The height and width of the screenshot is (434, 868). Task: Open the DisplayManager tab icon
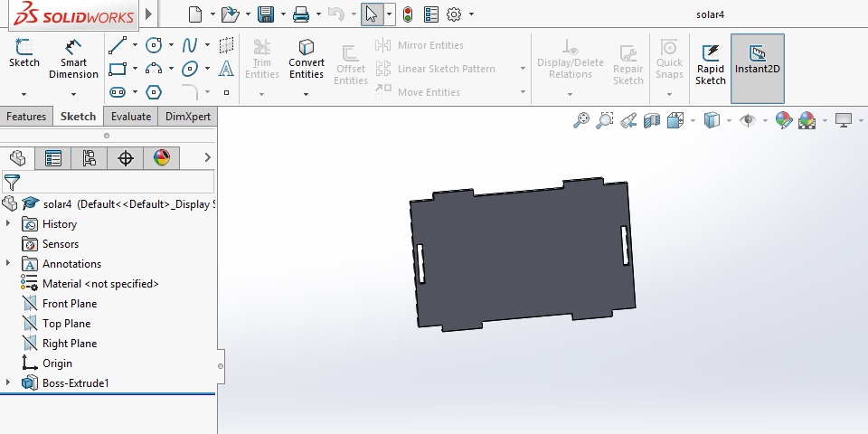click(x=162, y=158)
